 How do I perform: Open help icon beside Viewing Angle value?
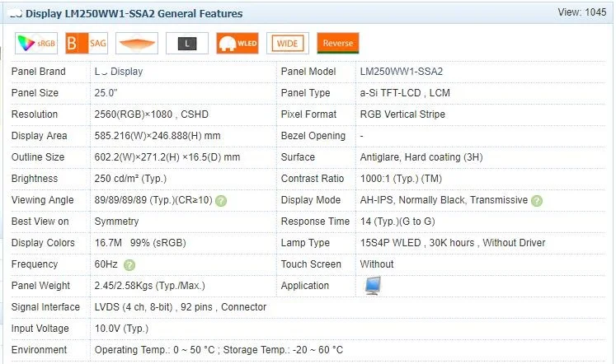pos(221,200)
